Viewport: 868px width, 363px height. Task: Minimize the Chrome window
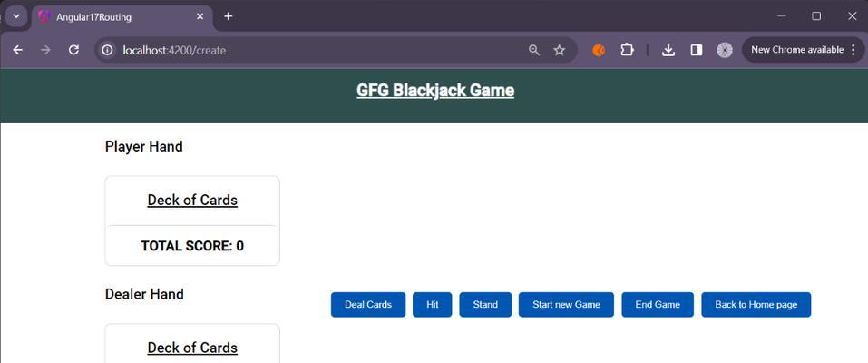pos(782,16)
